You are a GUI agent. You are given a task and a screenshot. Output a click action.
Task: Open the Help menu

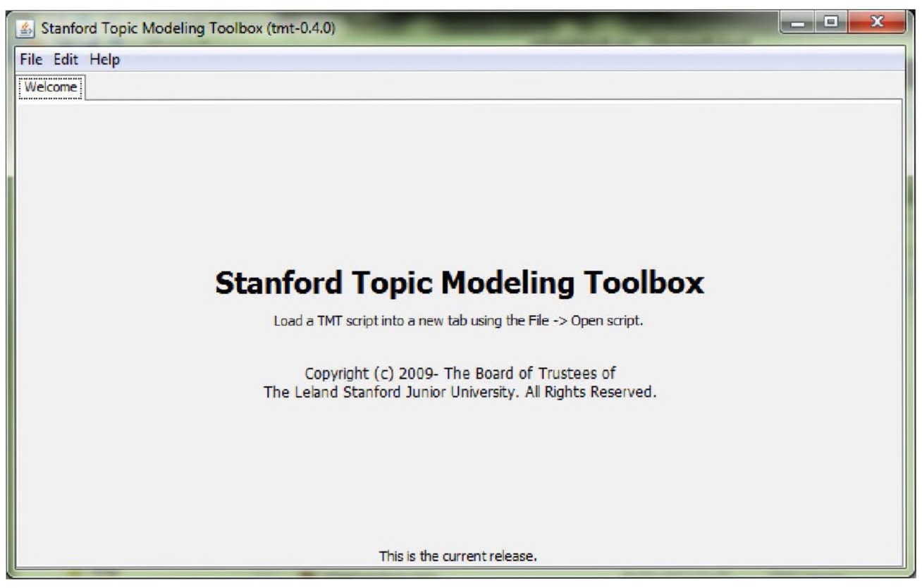pyautogui.click(x=104, y=60)
